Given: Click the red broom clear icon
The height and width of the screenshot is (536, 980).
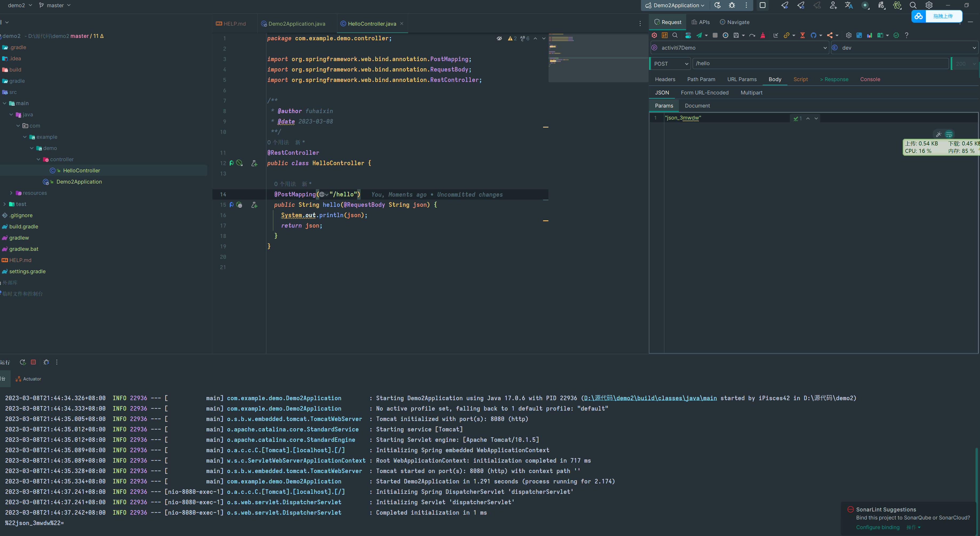Looking at the screenshot, I should [763, 35].
